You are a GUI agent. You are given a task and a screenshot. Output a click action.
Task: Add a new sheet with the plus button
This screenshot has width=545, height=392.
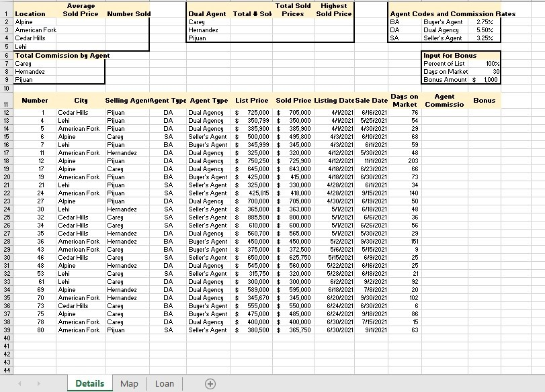[x=210, y=384]
